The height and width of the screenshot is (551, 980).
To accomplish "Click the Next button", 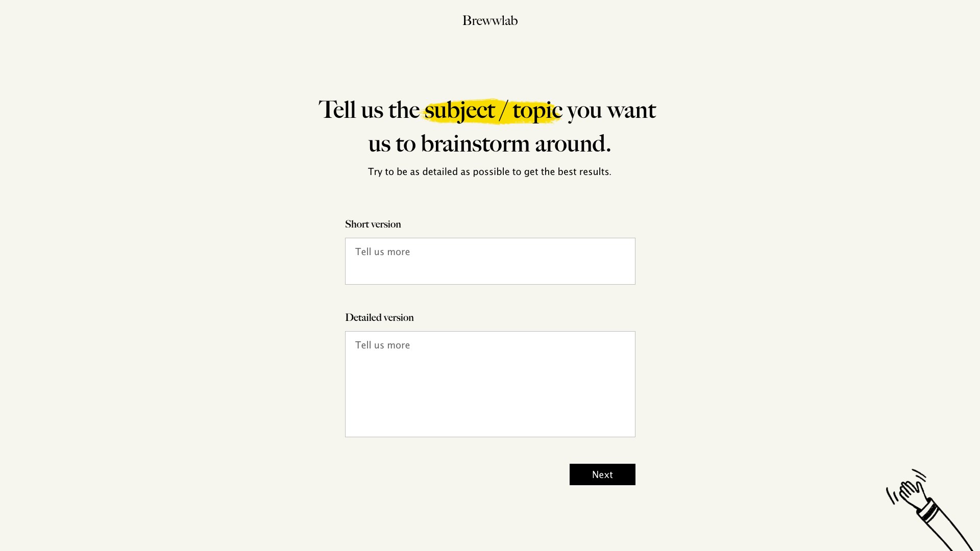I will [602, 474].
